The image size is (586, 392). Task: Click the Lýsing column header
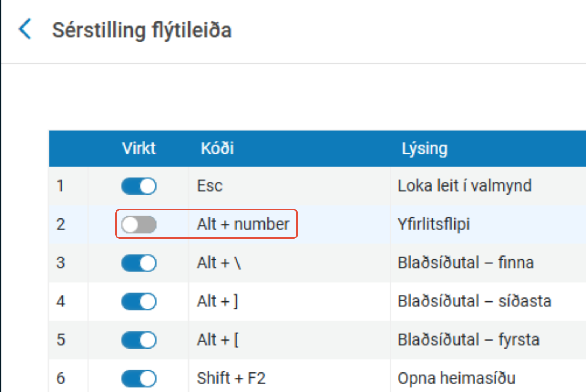click(x=424, y=149)
